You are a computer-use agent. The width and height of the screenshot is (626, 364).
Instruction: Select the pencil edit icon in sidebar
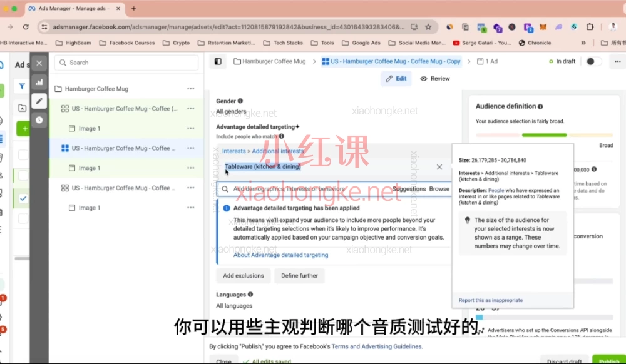[x=39, y=101]
